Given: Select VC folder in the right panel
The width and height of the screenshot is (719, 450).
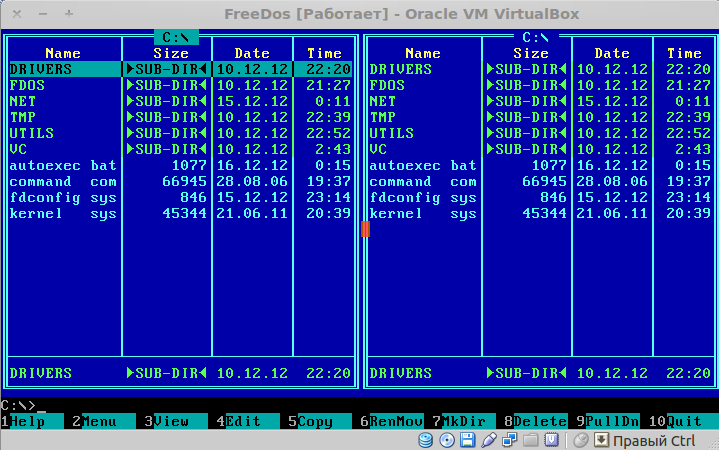Looking at the screenshot, I should pyautogui.click(x=541, y=150).
